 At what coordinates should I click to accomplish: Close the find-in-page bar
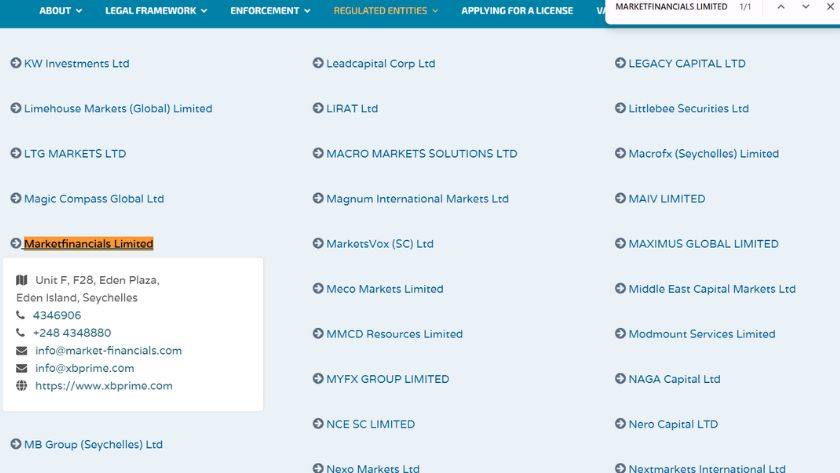pyautogui.click(x=831, y=7)
